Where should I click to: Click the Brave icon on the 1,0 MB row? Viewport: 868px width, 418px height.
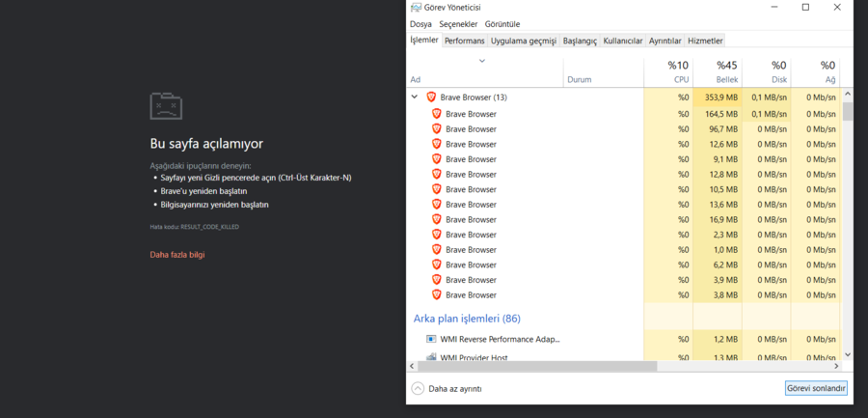(x=437, y=249)
